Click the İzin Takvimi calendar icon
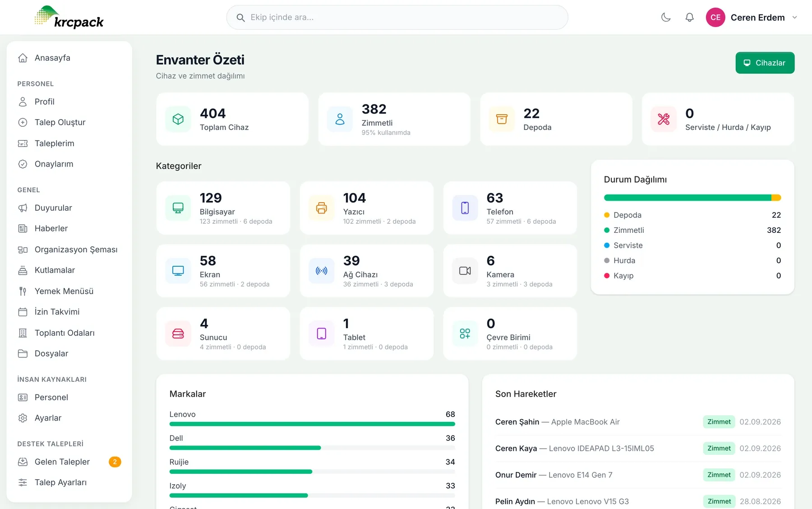 coord(23,312)
